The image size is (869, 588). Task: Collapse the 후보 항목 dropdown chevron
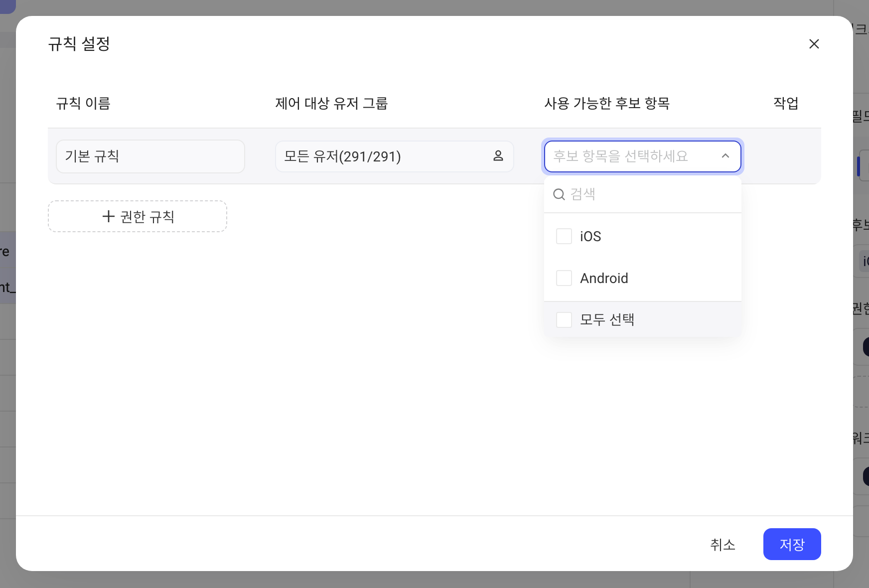tap(725, 156)
